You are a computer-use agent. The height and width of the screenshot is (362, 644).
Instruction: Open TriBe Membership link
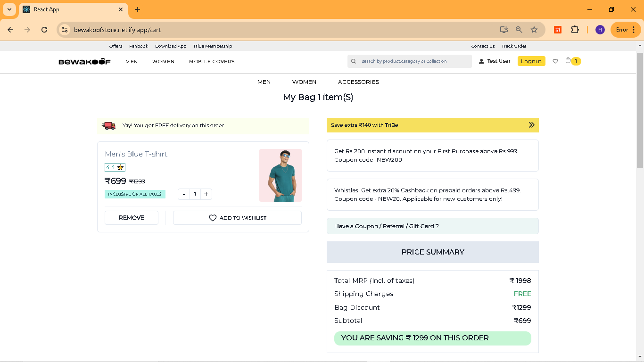213,46
